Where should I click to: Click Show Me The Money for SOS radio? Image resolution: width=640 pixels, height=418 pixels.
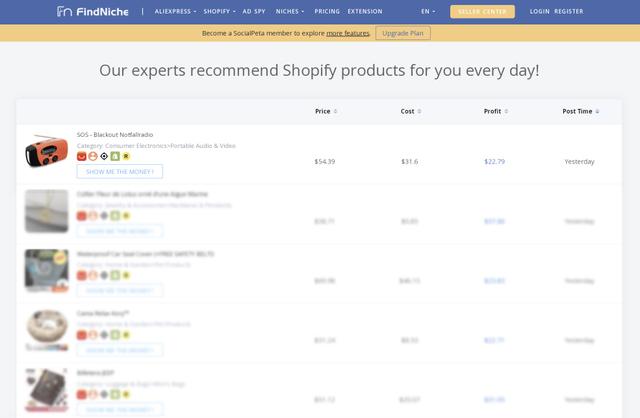coord(120,171)
